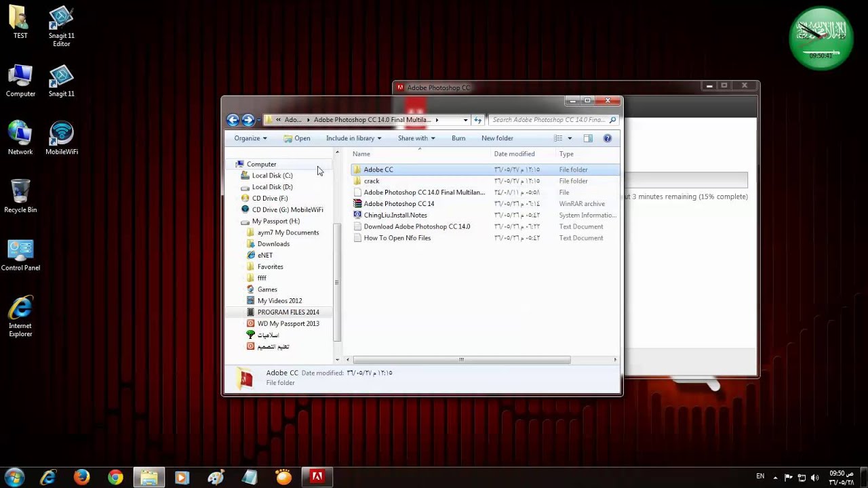Select Computer in navigation pane
The image size is (868, 488).
pyautogui.click(x=261, y=164)
